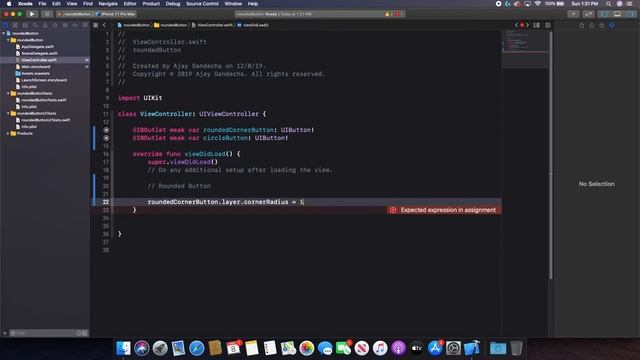Image resolution: width=640 pixels, height=360 pixels.
Task: Jump to next issue arrow
Action: (527, 25)
